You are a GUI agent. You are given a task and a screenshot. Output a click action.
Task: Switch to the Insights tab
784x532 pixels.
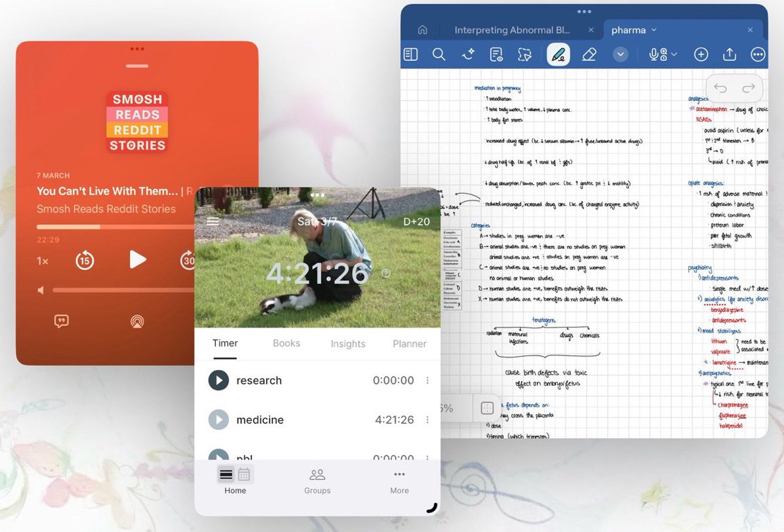(x=348, y=344)
